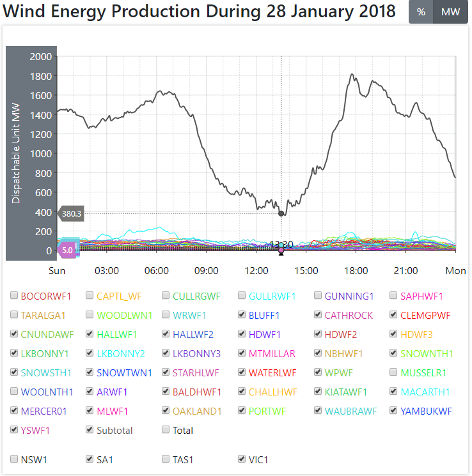
Task: Deselect the VIC1 region
Action: click(x=242, y=459)
